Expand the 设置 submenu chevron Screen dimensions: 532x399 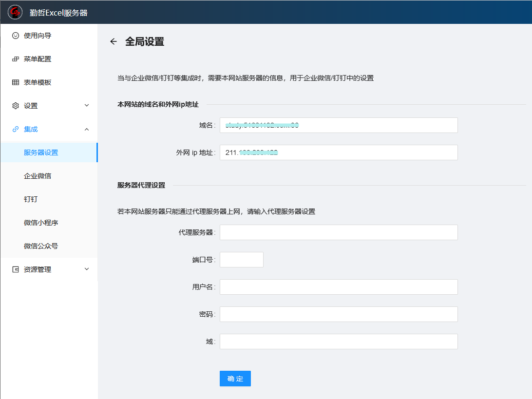coord(87,106)
